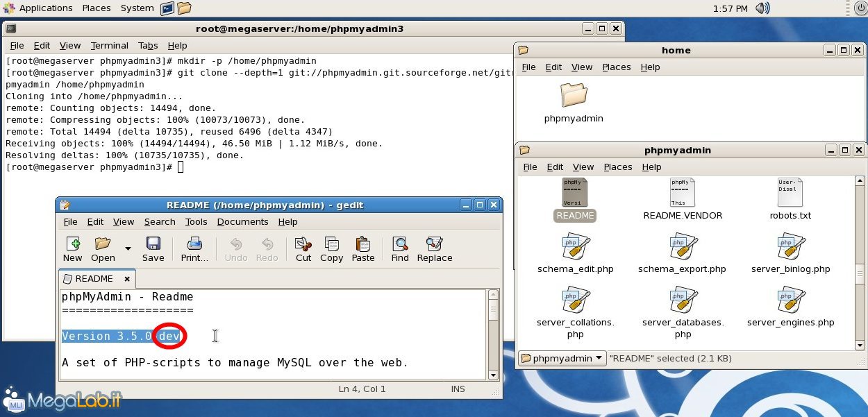Click the 1:57 PM clock in panel
Image resolution: width=868 pixels, height=417 pixels.
tap(731, 8)
